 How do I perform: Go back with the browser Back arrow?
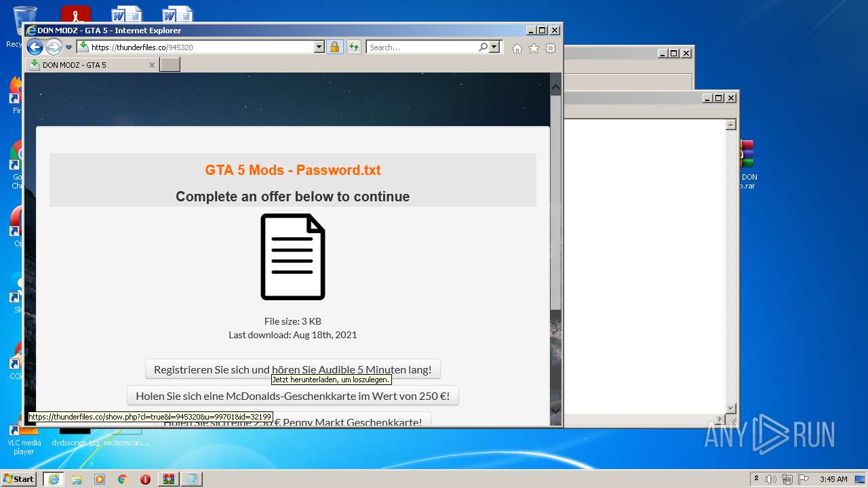[x=35, y=47]
